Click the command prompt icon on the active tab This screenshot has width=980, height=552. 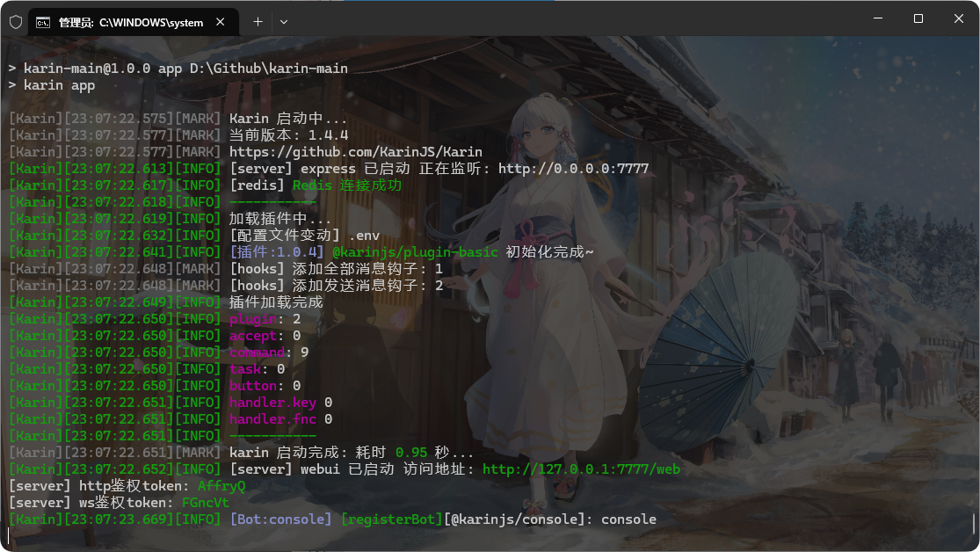tap(41, 21)
